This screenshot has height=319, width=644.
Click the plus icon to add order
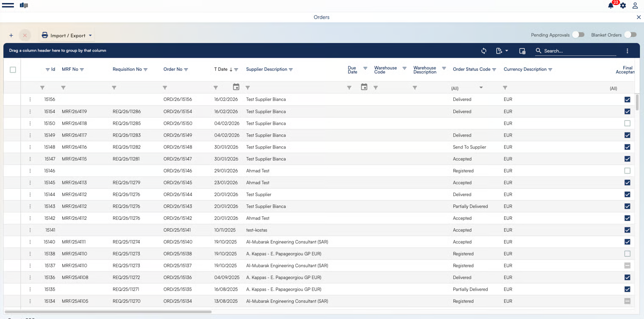pyautogui.click(x=11, y=36)
